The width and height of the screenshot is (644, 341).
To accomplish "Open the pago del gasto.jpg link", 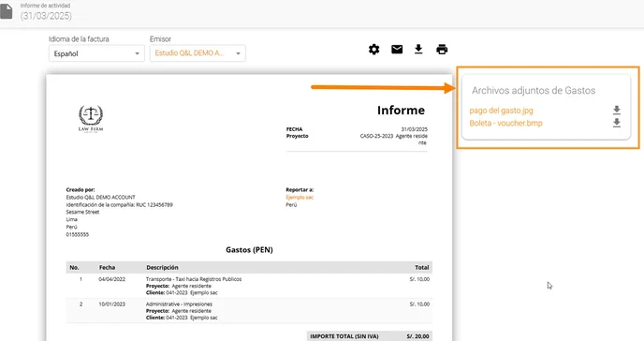I will click(x=501, y=111).
